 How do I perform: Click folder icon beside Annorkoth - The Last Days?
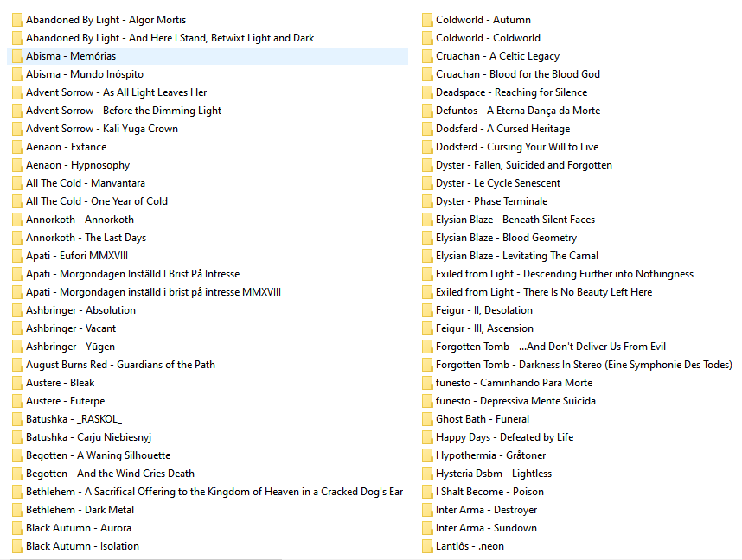coord(17,238)
